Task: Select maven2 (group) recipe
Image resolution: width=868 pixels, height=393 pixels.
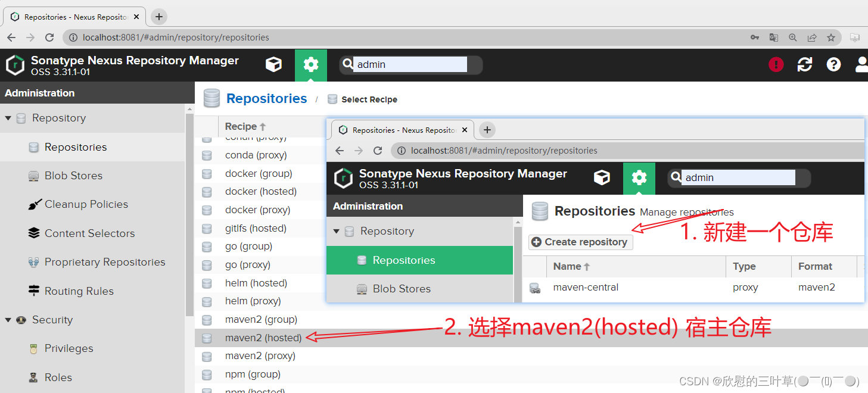Action: (x=260, y=320)
